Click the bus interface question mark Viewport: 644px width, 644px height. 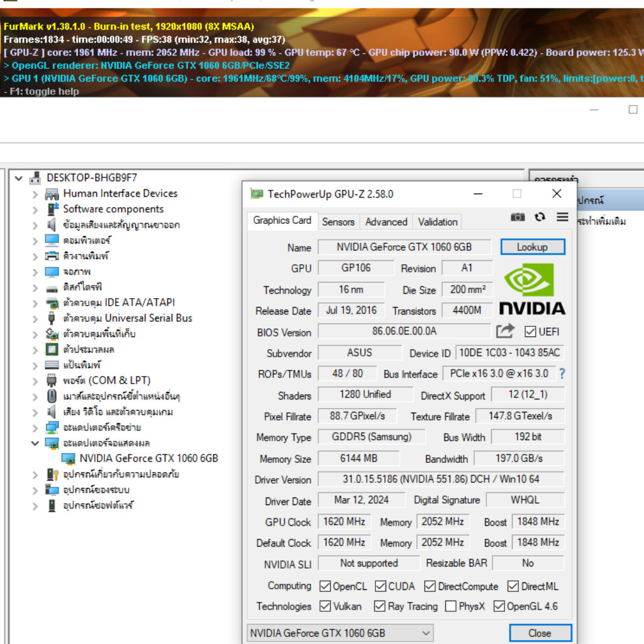562,374
